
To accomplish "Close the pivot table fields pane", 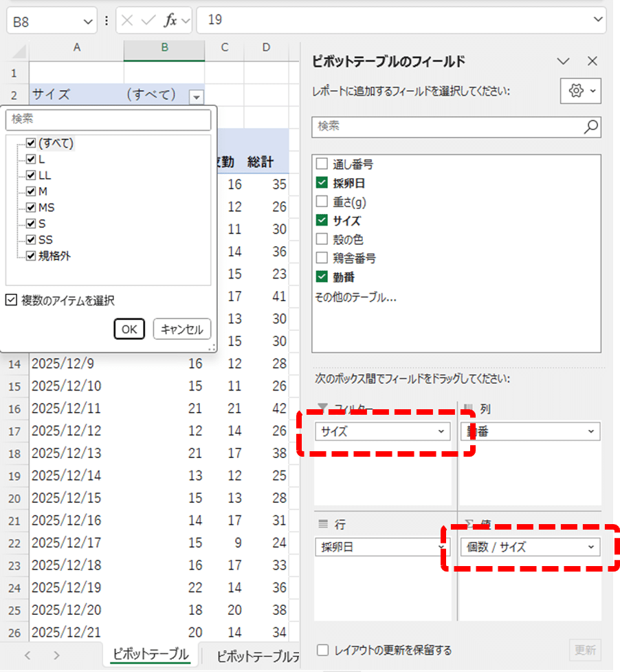I will point(593,61).
